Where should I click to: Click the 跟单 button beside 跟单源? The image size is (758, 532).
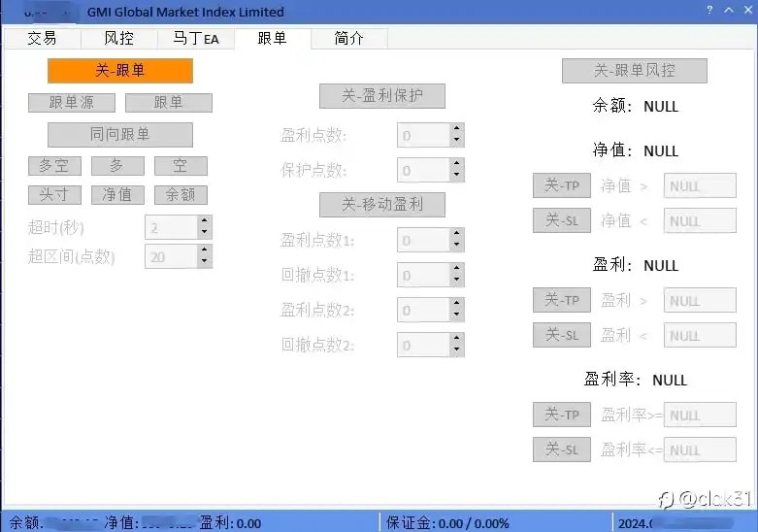169,103
